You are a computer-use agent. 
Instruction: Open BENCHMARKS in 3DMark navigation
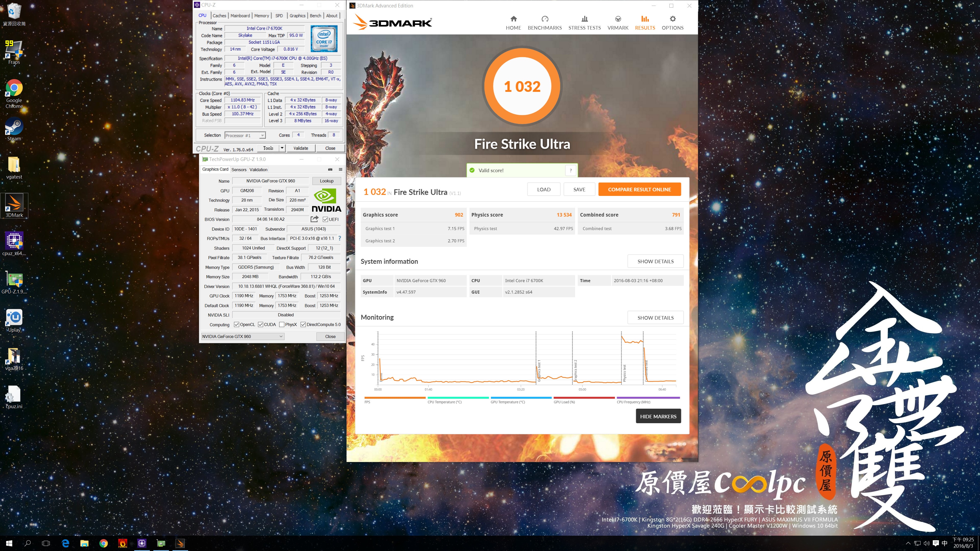[544, 23]
